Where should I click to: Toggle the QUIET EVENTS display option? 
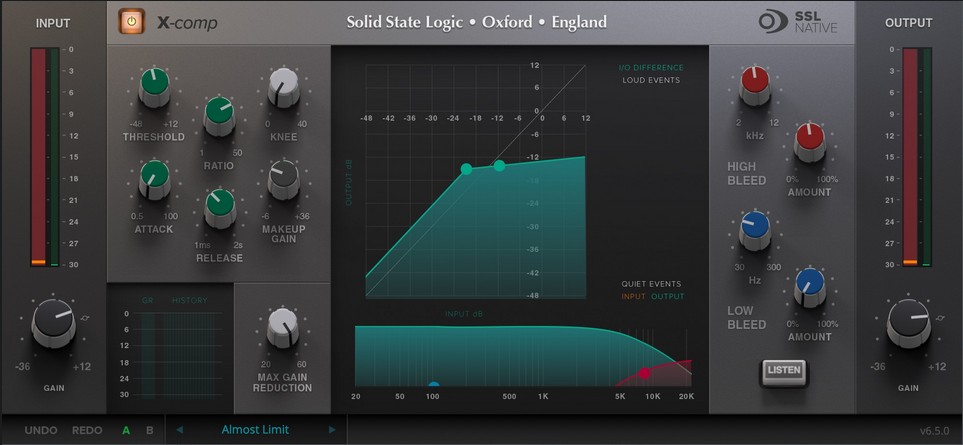651,284
